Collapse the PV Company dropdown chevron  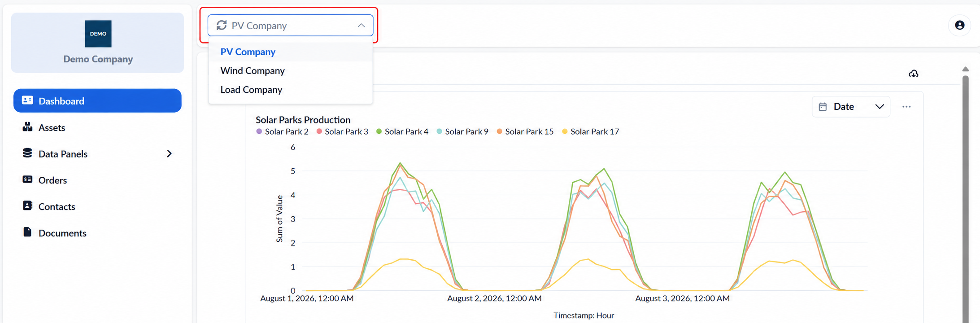(x=361, y=26)
